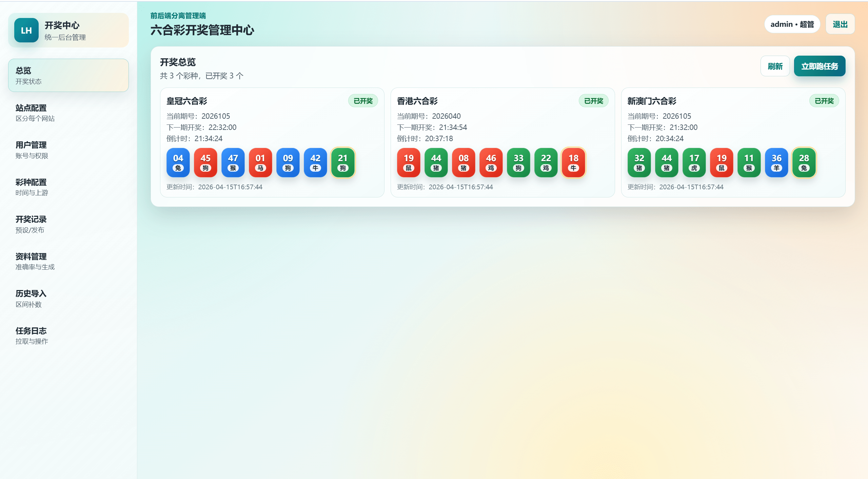This screenshot has width=868, height=479.
Task: Click 更新时间 text in 新澳门六合彩 card
Action: (x=675, y=187)
